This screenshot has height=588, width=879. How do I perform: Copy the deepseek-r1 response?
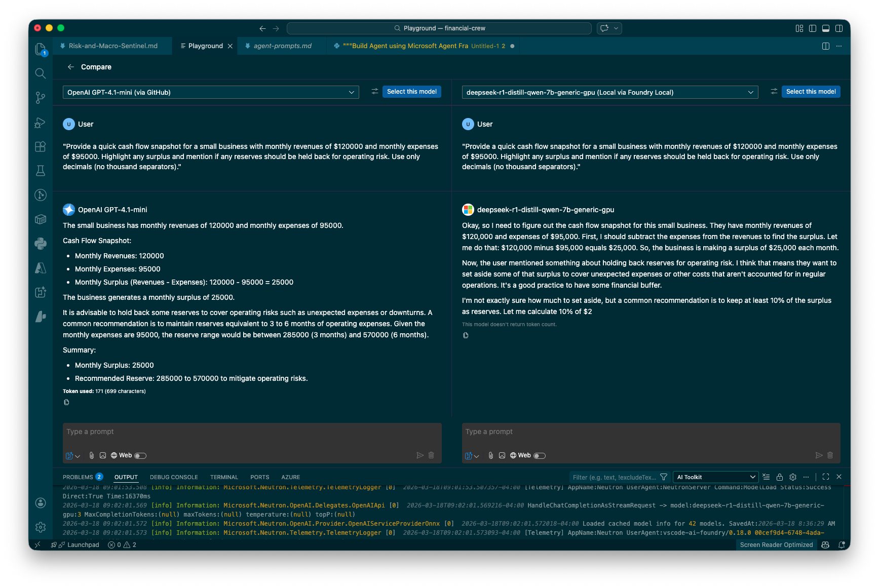pyautogui.click(x=466, y=335)
